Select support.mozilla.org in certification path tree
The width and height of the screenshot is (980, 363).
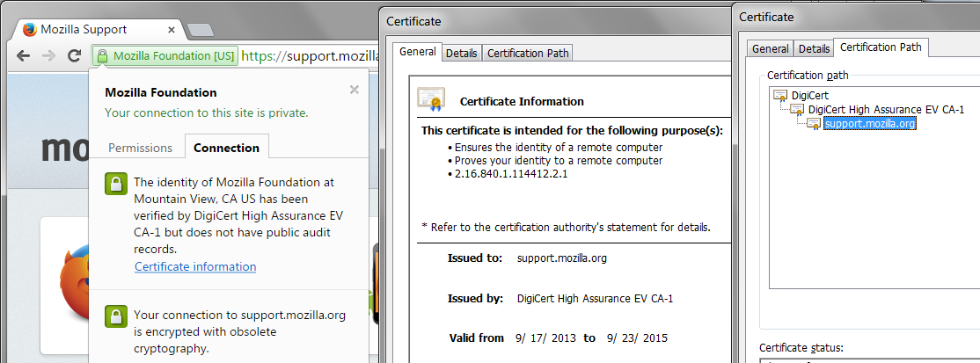[870, 124]
